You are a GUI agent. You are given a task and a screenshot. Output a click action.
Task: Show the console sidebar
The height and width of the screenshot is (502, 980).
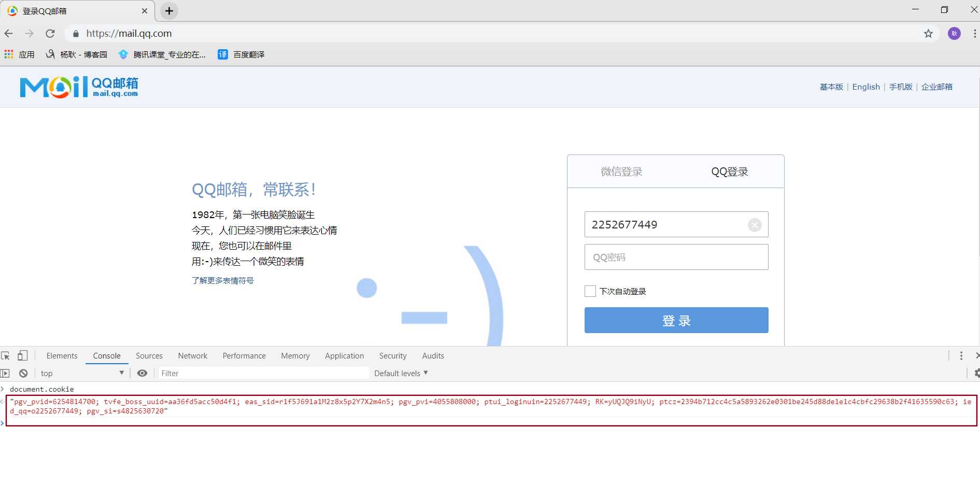[5, 374]
